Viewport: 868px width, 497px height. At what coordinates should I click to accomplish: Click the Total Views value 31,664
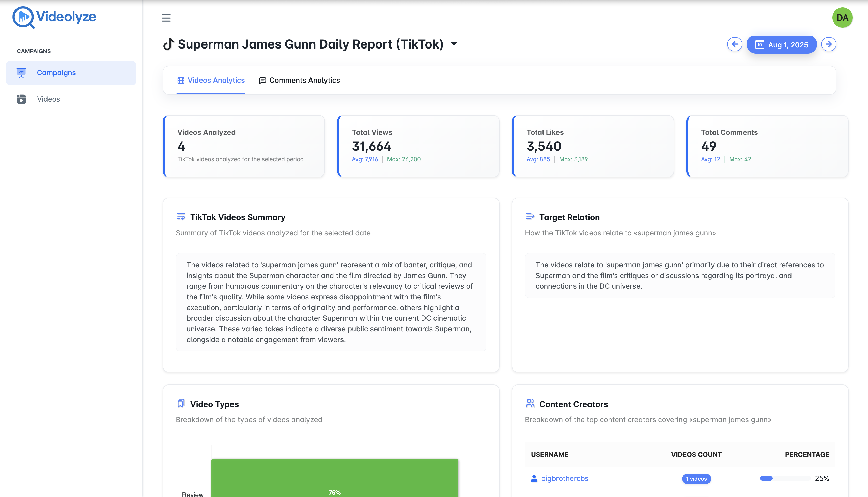click(x=371, y=147)
